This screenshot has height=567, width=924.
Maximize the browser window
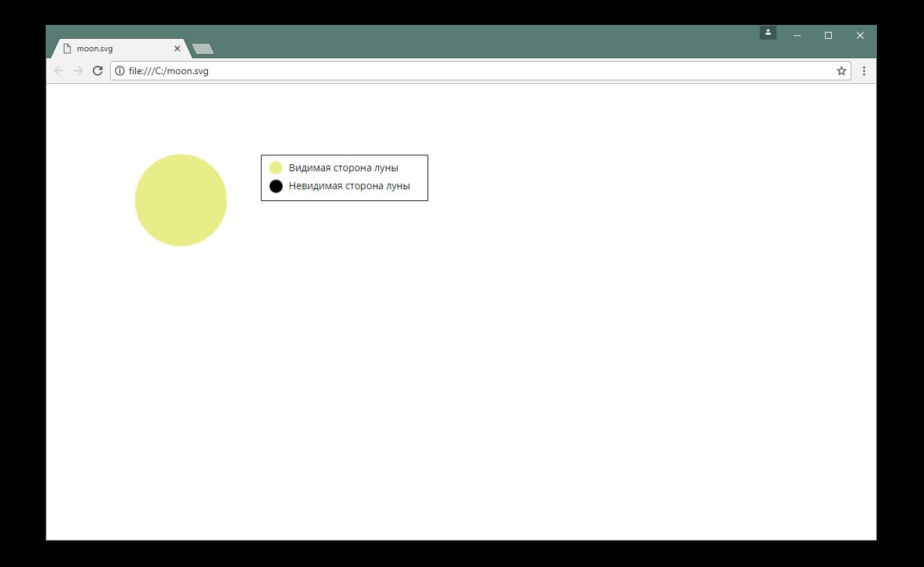[x=828, y=35]
